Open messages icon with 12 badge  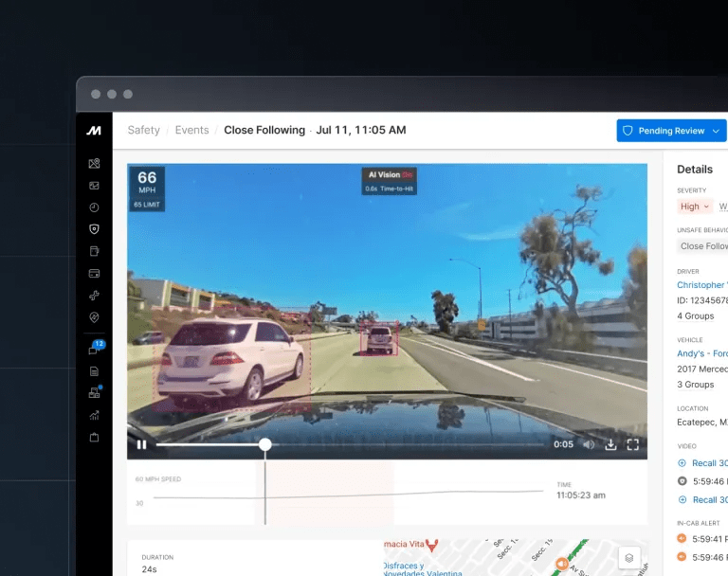point(94,350)
